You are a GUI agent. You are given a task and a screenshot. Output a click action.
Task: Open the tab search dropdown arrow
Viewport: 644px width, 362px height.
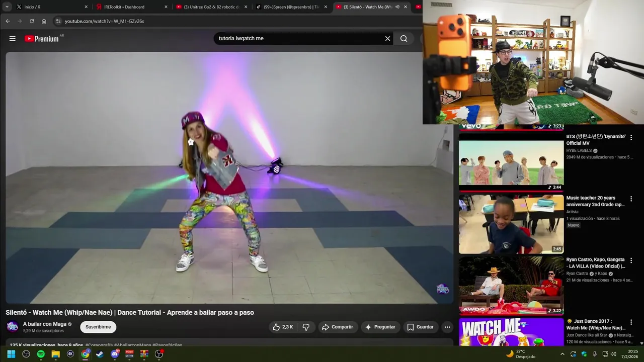[x=7, y=7]
